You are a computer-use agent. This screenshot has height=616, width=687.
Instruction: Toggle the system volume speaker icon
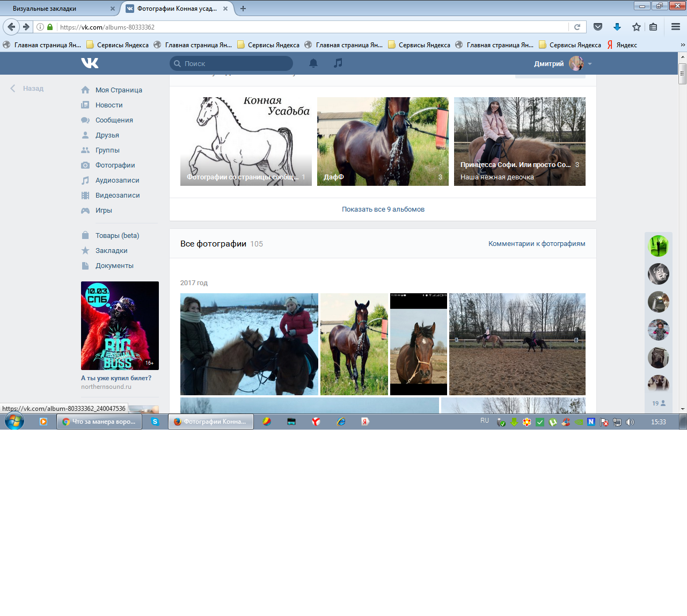pyautogui.click(x=630, y=422)
